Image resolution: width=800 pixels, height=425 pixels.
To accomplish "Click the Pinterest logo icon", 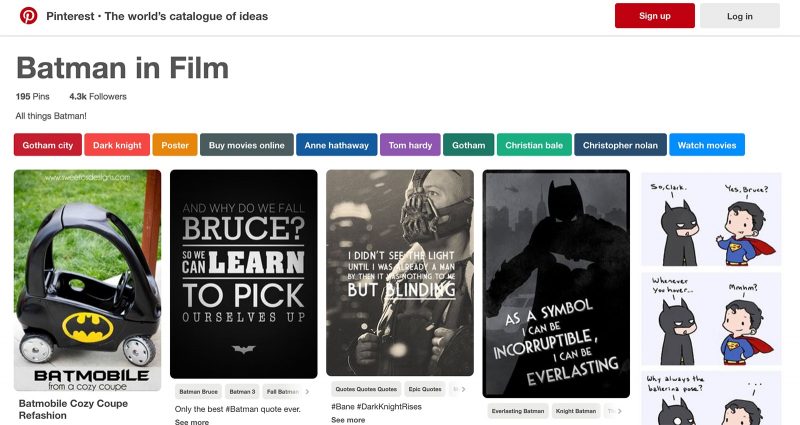I will click(x=29, y=16).
